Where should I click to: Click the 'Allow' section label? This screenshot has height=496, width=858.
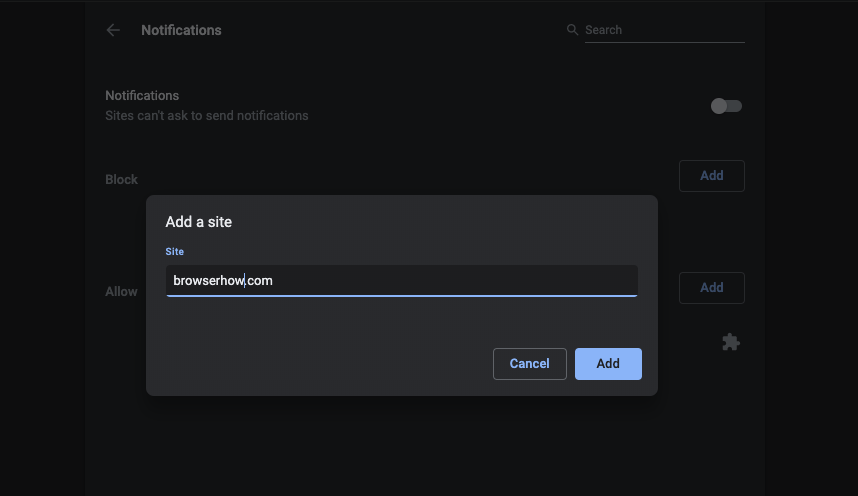click(x=121, y=291)
